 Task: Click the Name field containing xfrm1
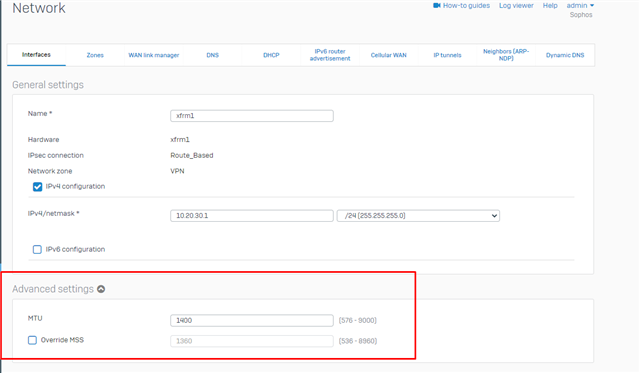click(x=252, y=116)
